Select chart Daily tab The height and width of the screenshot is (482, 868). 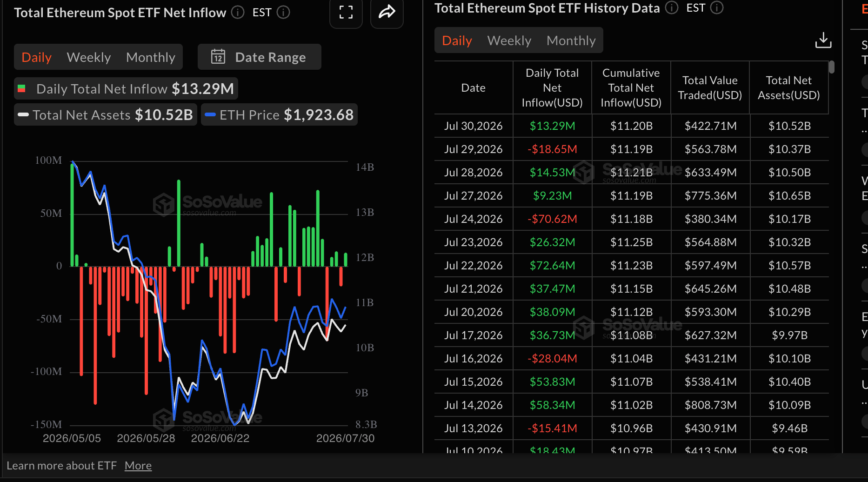click(36, 57)
